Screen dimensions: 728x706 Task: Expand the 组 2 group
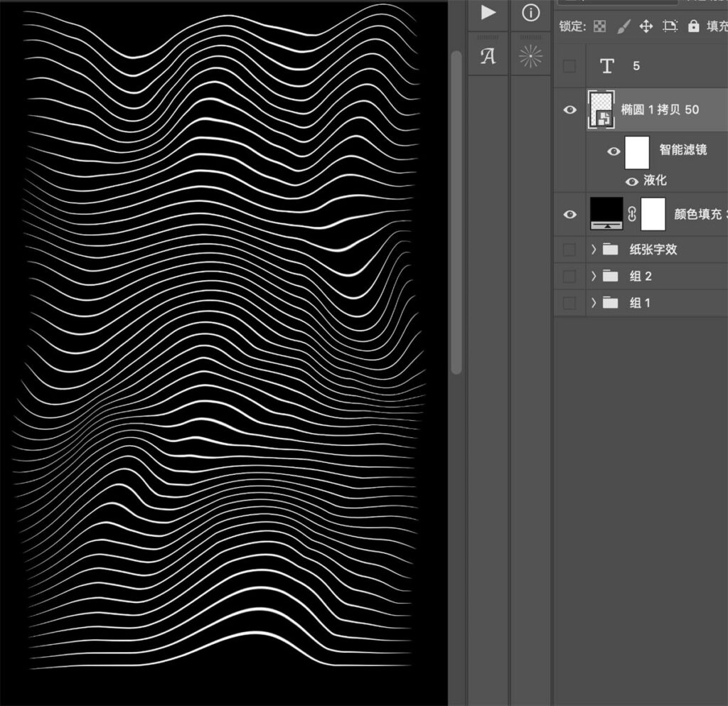click(594, 277)
